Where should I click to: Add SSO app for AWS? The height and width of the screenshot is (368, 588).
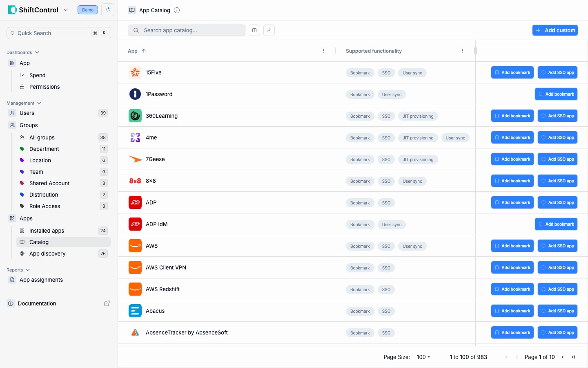(x=557, y=246)
